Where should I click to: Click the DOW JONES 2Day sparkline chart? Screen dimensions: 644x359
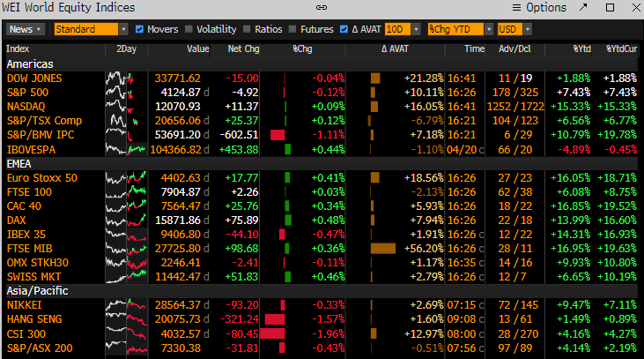[x=126, y=79]
